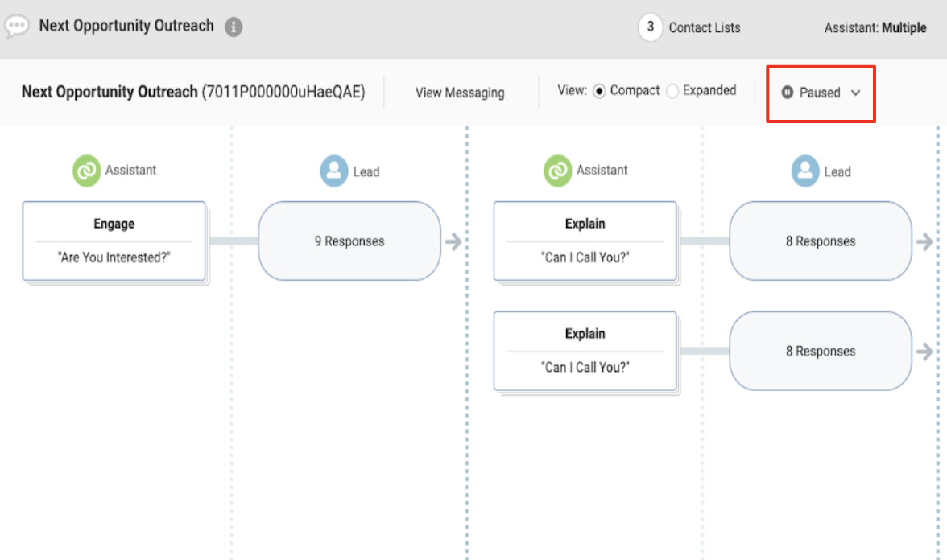
Task: Click the green Assistant icon above Explain
Action: (557, 171)
